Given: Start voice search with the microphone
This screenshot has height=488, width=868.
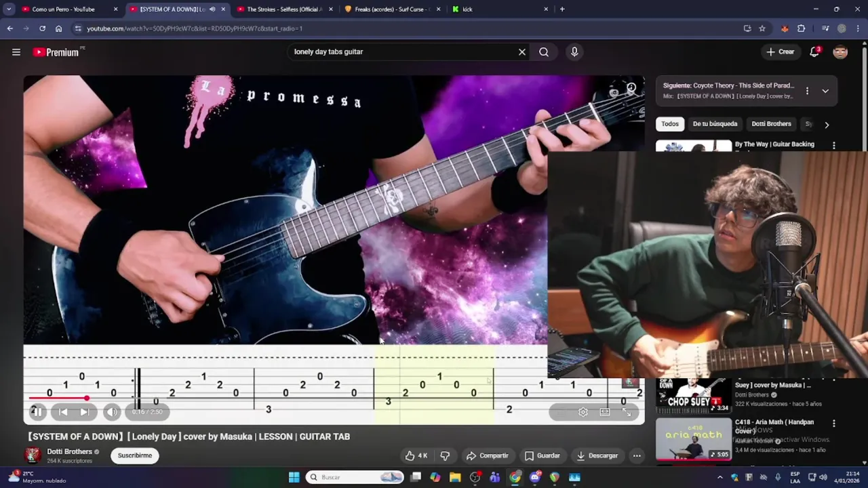Looking at the screenshot, I should tap(574, 52).
